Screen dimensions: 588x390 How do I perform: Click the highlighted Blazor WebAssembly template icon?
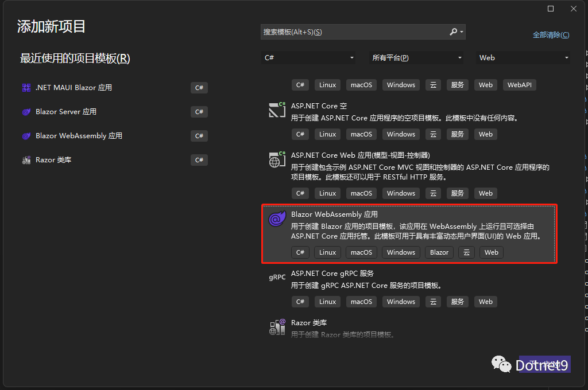277,219
